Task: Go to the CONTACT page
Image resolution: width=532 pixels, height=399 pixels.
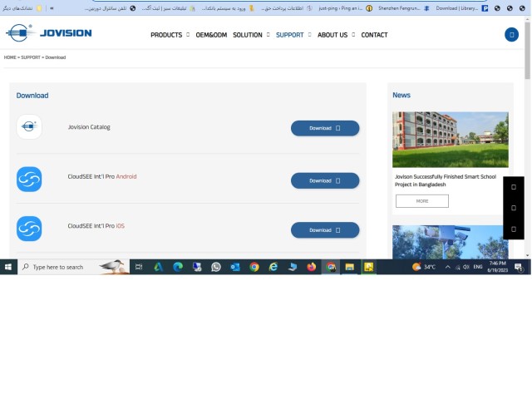Action: 374,35
